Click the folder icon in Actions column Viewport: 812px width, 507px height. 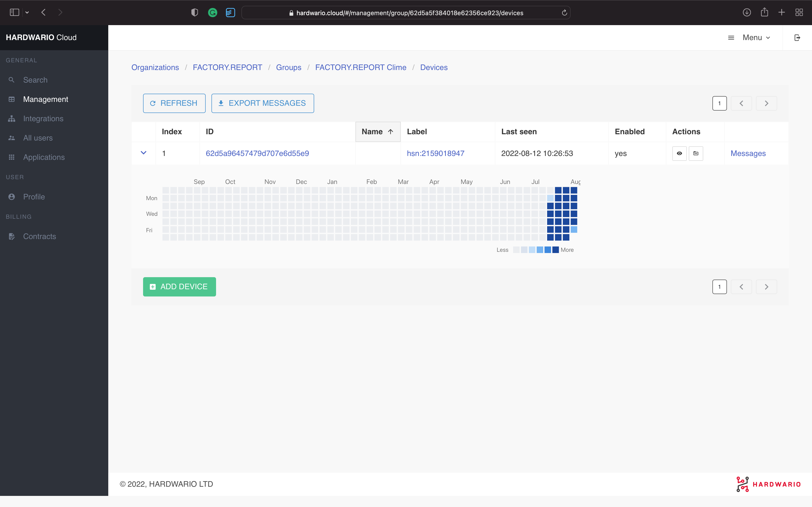tap(696, 153)
